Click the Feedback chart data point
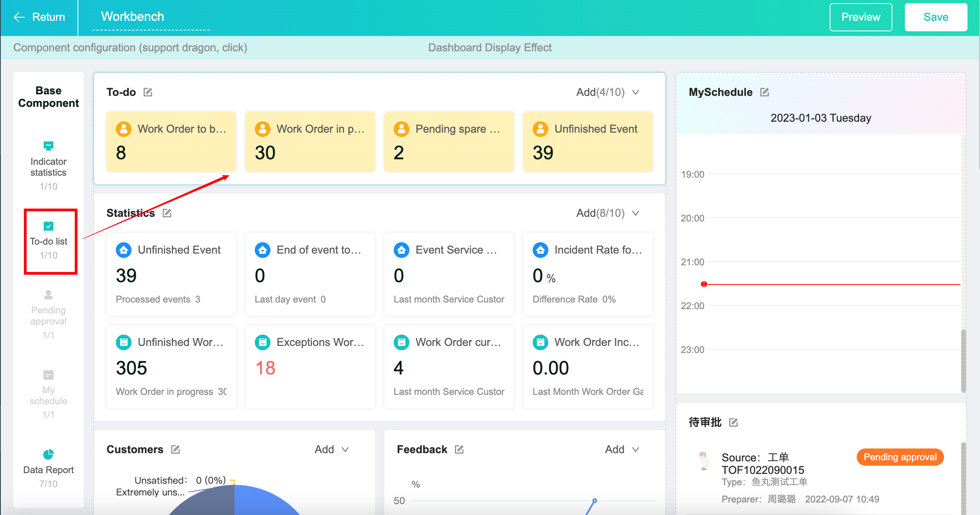980x515 pixels. [594, 501]
